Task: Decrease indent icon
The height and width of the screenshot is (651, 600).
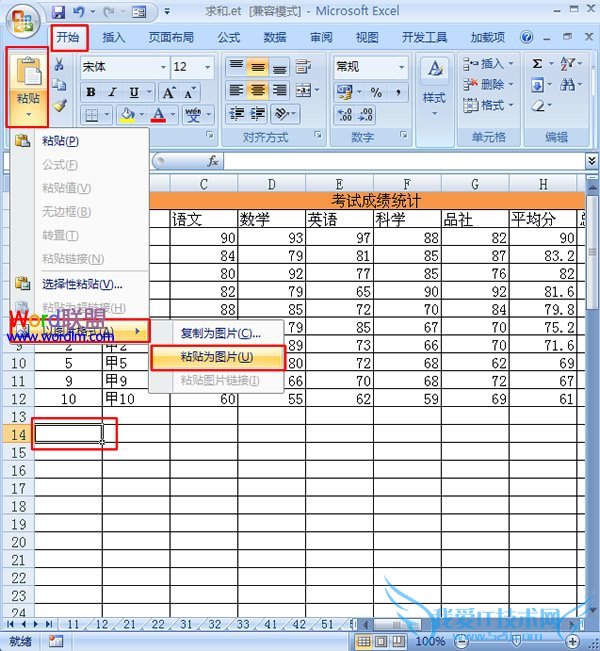Action: click(x=236, y=114)
